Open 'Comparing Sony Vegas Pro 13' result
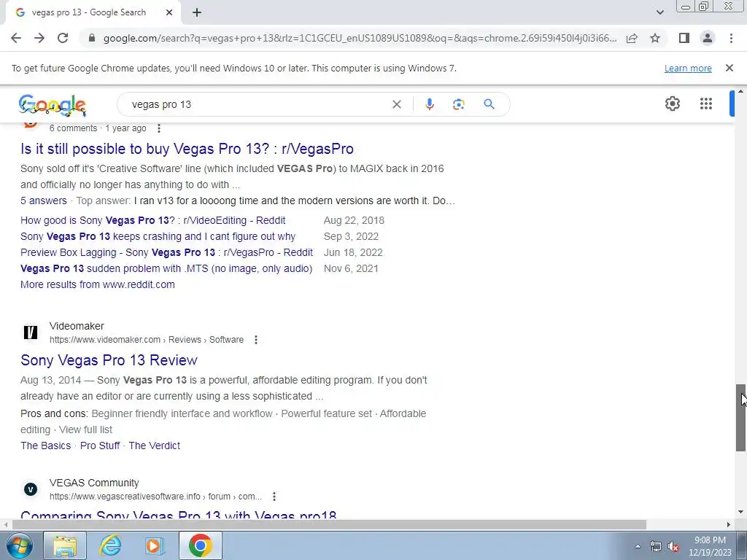 click(x=179, y=514)
